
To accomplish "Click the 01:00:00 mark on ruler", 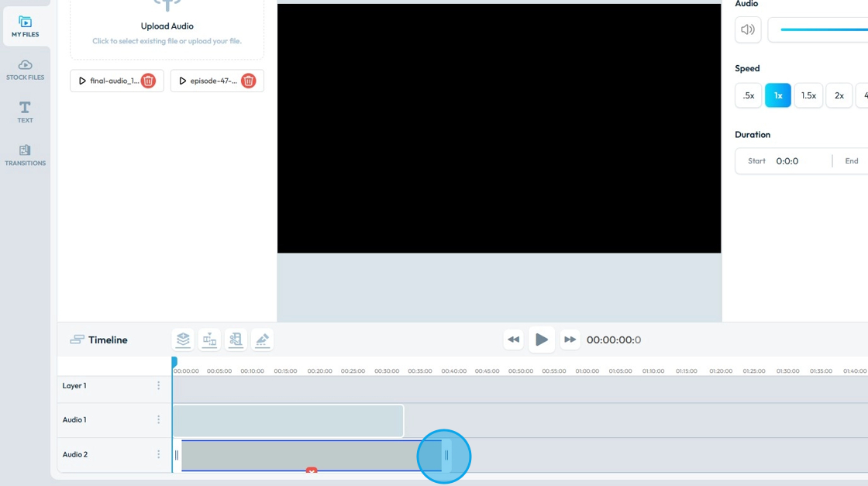I will [587, 371].
